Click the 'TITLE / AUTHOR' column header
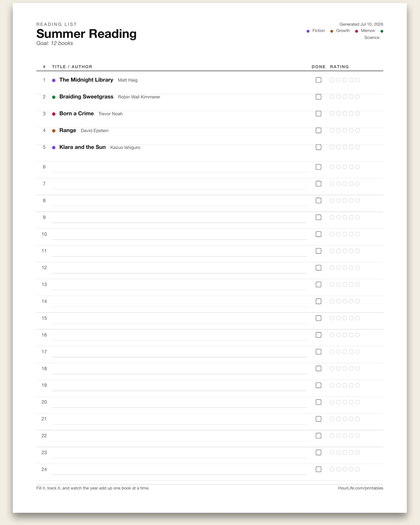 coord(72,66)
